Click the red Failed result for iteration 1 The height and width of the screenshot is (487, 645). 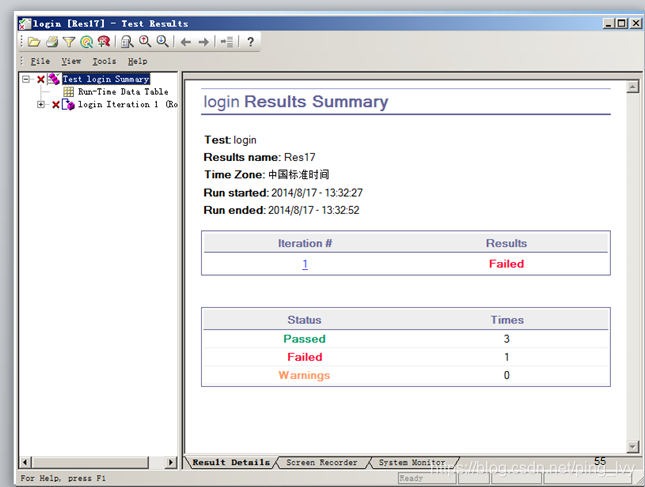[506, 264]
